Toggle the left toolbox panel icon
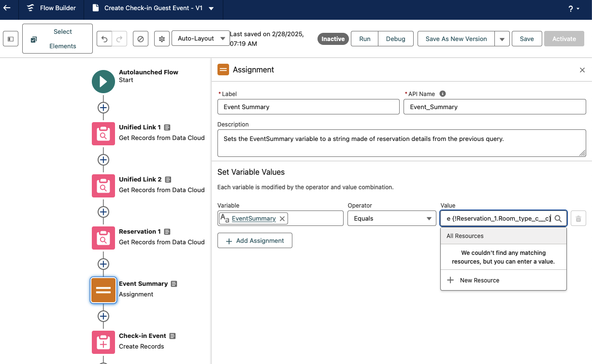 pos(11,39)
